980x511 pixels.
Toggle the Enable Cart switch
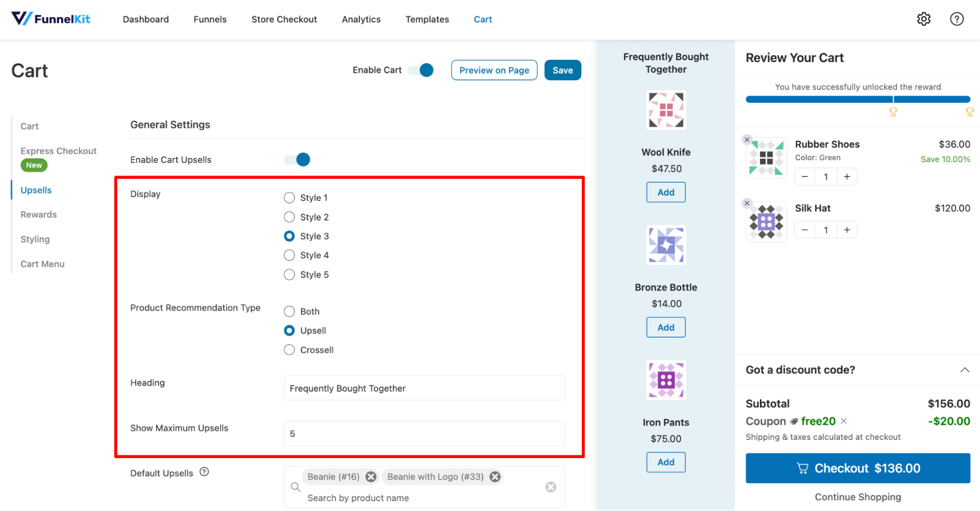[x=421, y=70]
